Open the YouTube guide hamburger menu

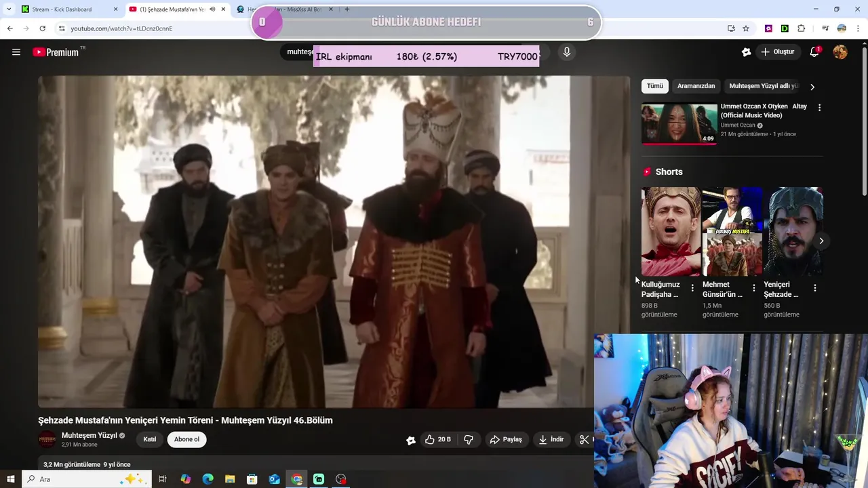point(16,52)
